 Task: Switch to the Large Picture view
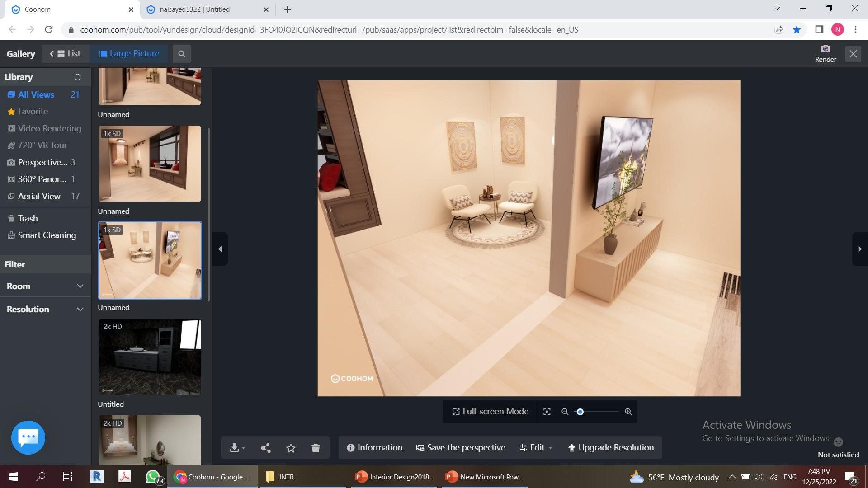[x=129, y=54]
